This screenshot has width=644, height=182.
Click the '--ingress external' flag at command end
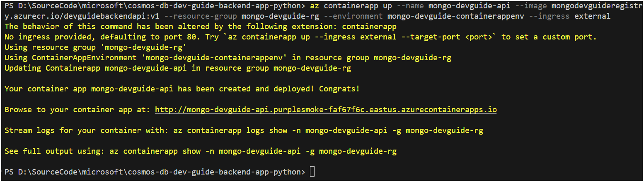pyautogui.click(x=569, y=16)
